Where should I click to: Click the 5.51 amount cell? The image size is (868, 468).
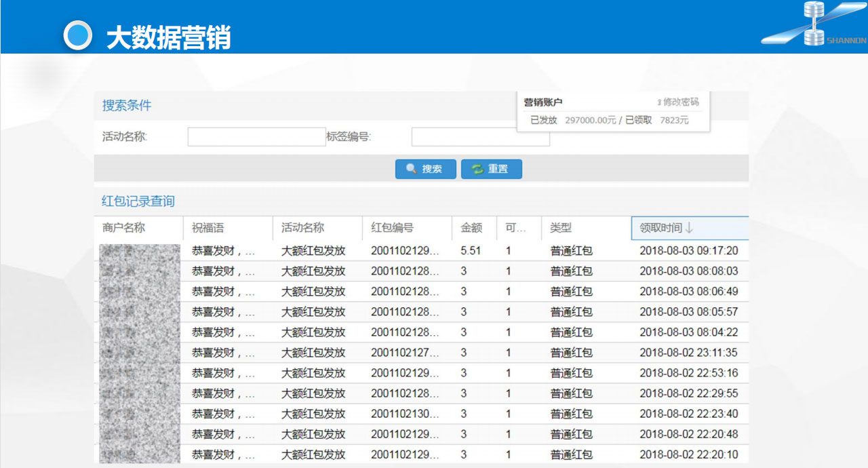click(471, 250)
